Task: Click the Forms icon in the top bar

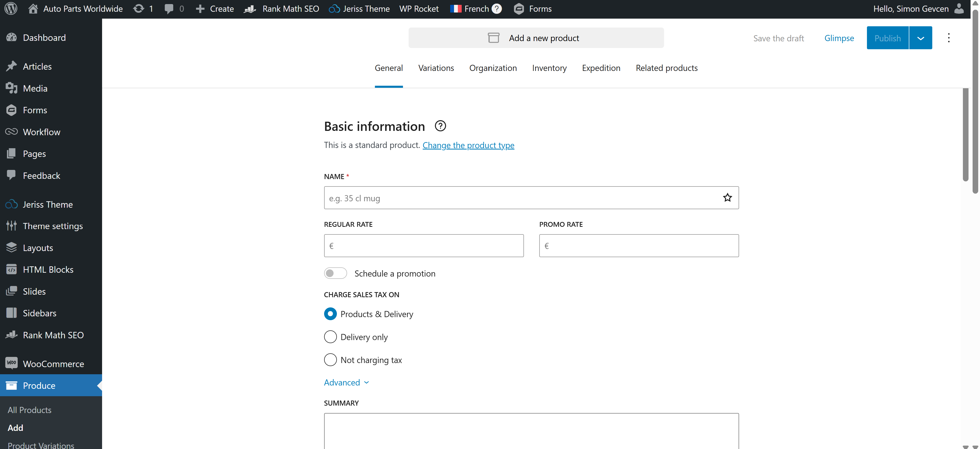Action: point(519,9)
